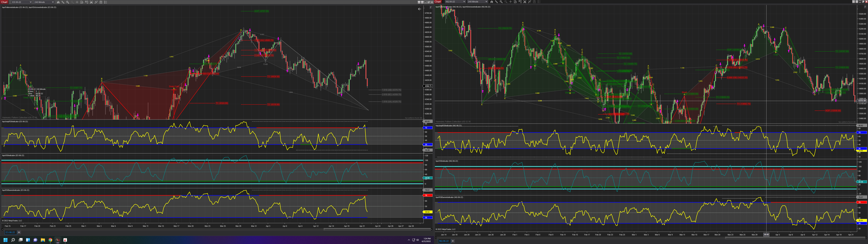Image resolution: width=868 pixels, height=244 pixels.
Task: Expand the ES 06-22 instrument dropdown
Action: pyautogui.click(x=21, y=2)
